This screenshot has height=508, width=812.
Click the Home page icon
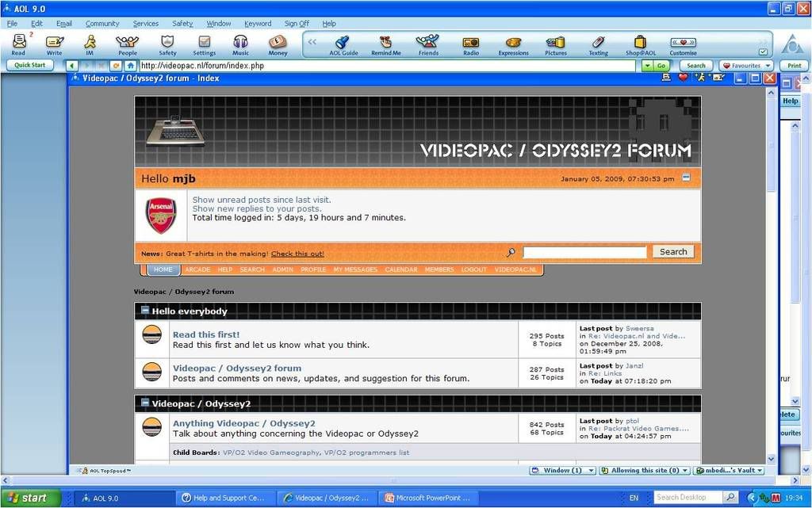pyautogui.click(x=131, y=66)
